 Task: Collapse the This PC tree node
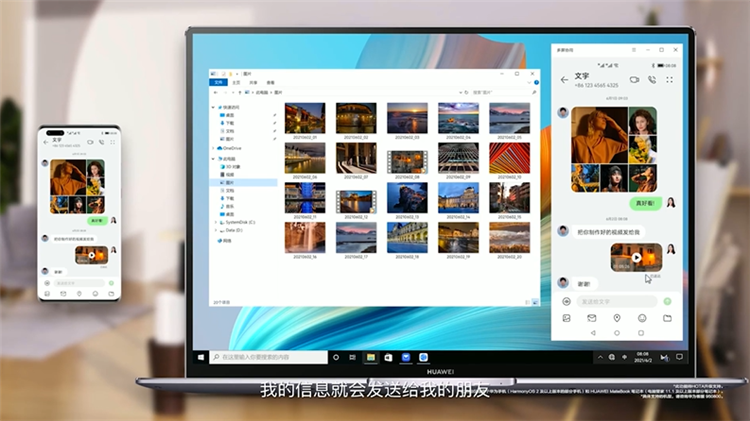coord(213,159)
